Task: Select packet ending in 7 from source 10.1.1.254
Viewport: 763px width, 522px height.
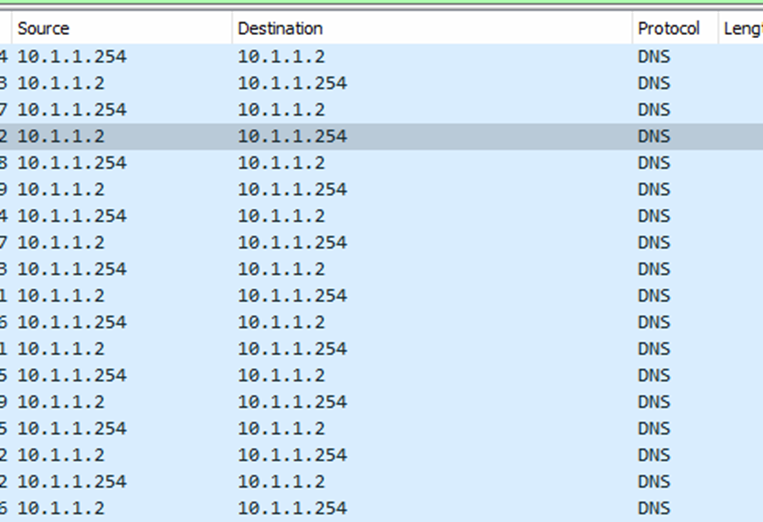Action: 71,110
